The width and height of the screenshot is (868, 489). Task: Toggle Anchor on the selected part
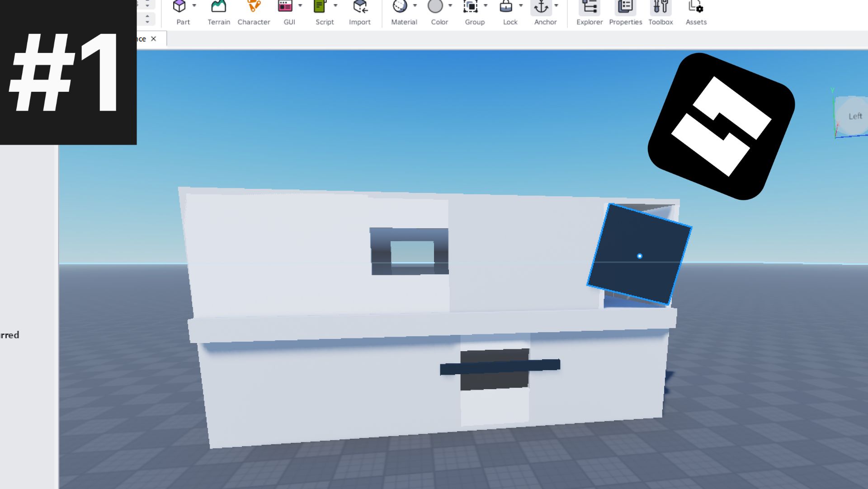pyautogui.click(x=541, y=6)
